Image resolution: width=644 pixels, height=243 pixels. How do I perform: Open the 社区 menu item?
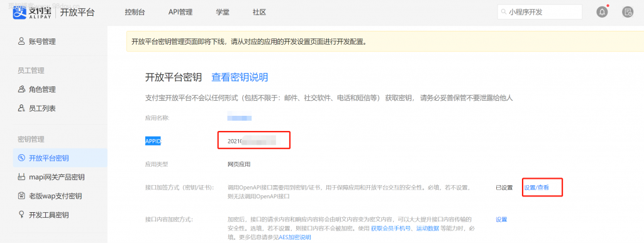[260, 13]
